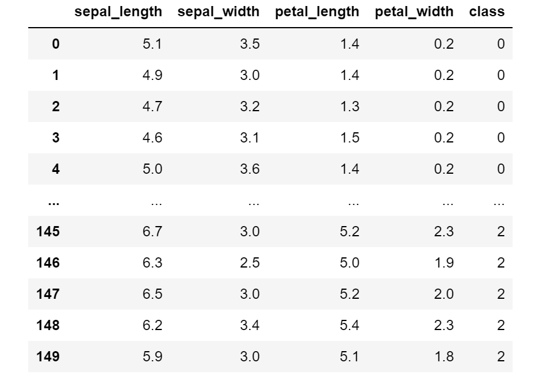Select row index 0
The height and width of the screenshot is (392, 542).
[x=56, y=44]
